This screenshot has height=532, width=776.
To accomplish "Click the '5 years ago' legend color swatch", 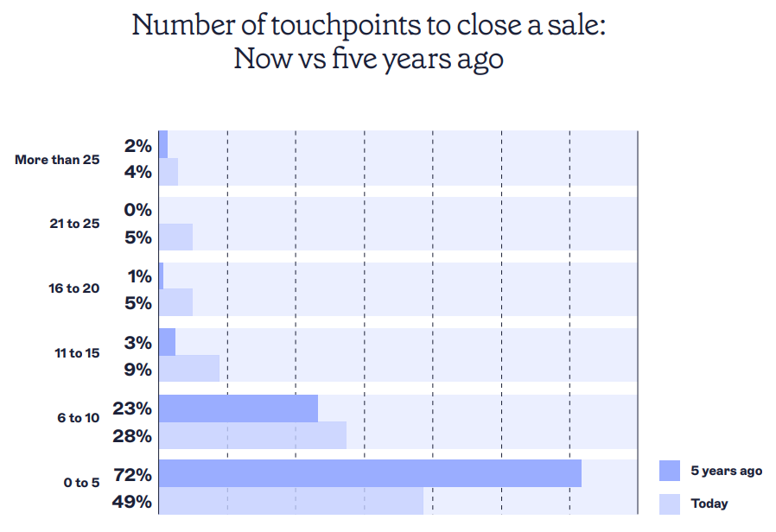I will [670, 470].
